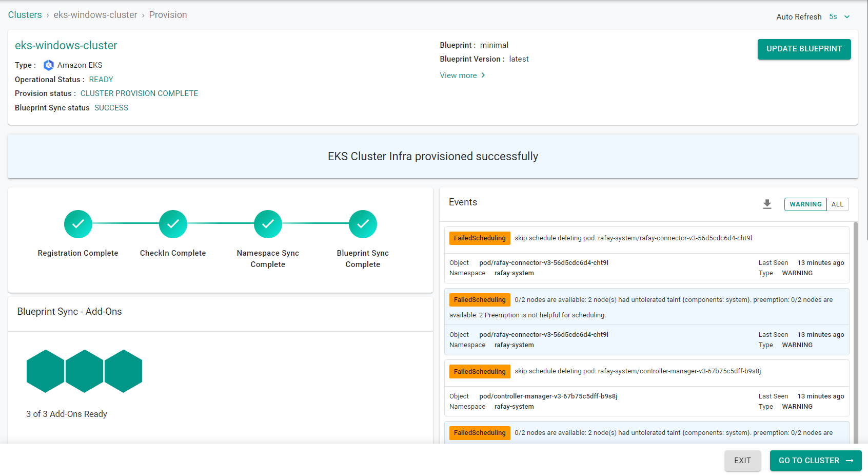
Task: Click the Provision breadcrumb item
Action: (168, 15)
